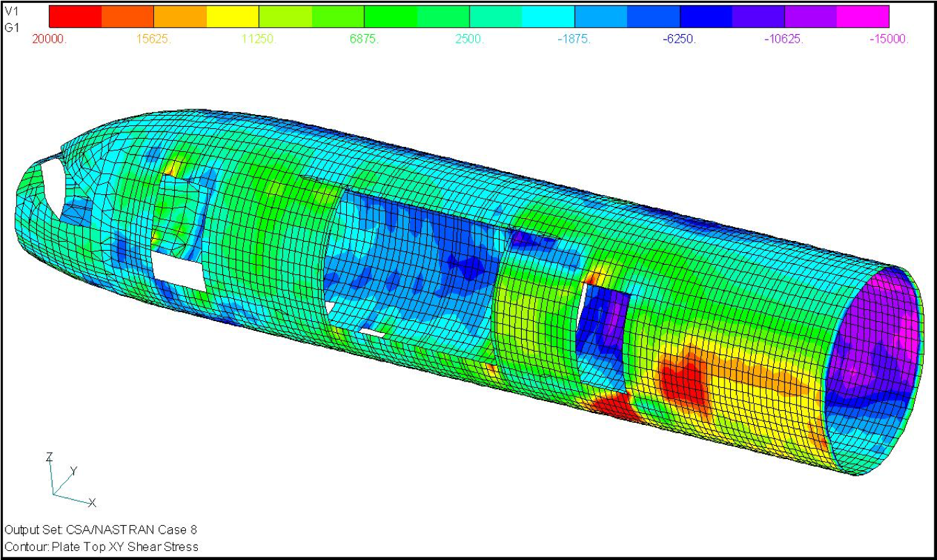The height and width of the screenshot is (560, 937).
Task: Click the orange legend color segment
Action: click(x=180, y=16)
